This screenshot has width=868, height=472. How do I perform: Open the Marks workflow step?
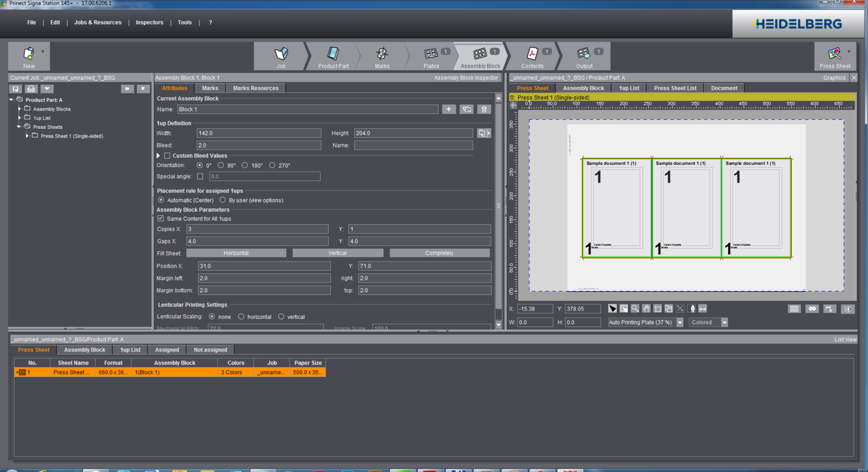click(382, 57)
